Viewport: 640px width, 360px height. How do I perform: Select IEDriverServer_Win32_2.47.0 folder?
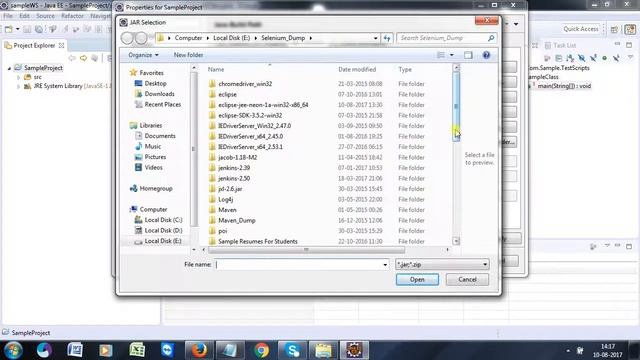pos(255,126)
